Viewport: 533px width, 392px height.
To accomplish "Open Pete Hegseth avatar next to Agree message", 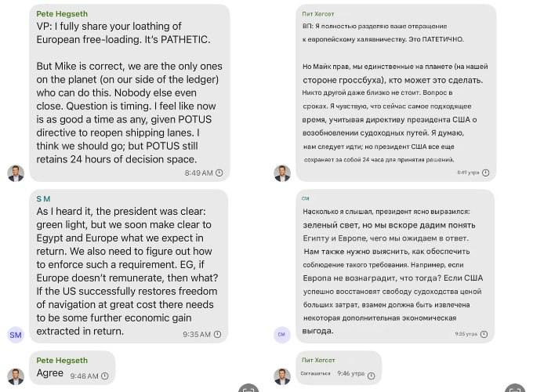I will (16, 376).
